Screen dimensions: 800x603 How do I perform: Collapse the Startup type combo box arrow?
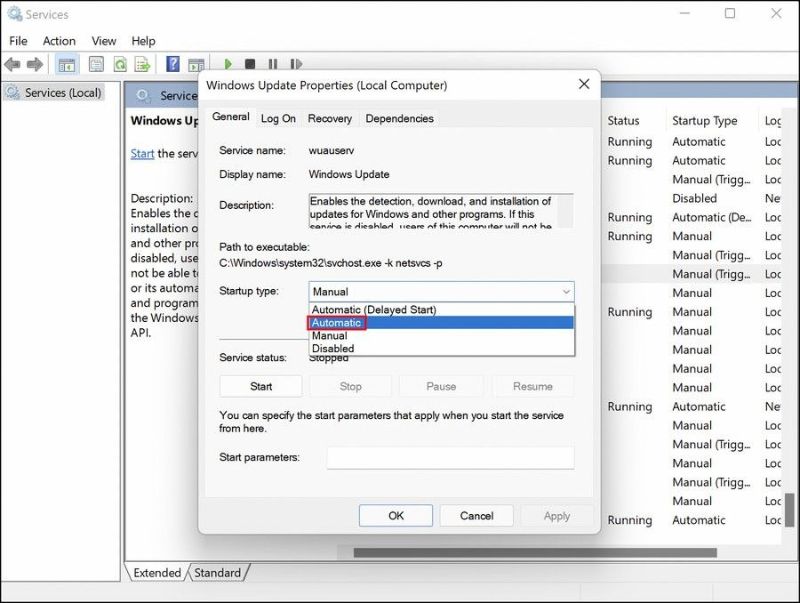coord(566,292)
